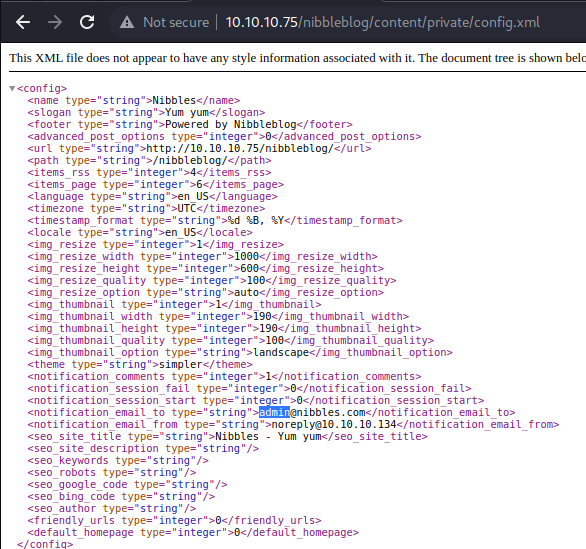Click the @nibbles.com email domain text
The width and height of the screenshot is (586, 549).
(x=328, y=412)
